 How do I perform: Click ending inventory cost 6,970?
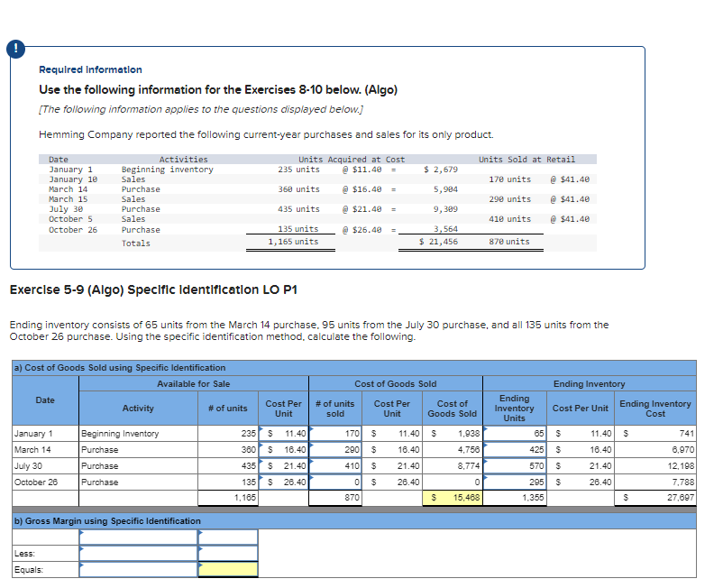tap(655, 450)
